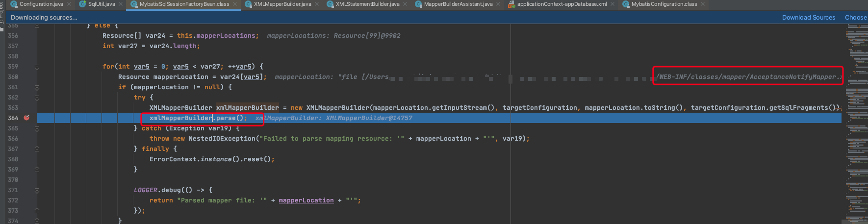The height and width of the screenshot is (224, 868).
Task: Collapse the finally block at line 367
Action: (x=37, y=149)
